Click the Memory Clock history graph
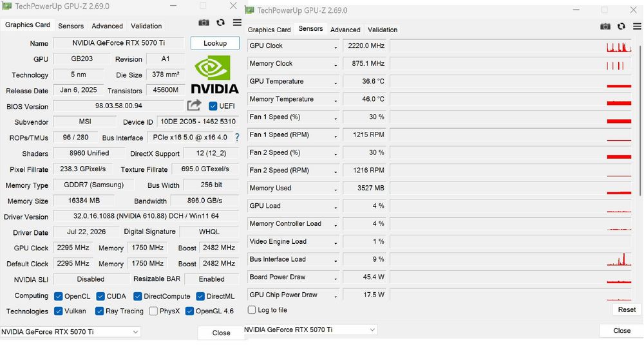 pos(511,64)
